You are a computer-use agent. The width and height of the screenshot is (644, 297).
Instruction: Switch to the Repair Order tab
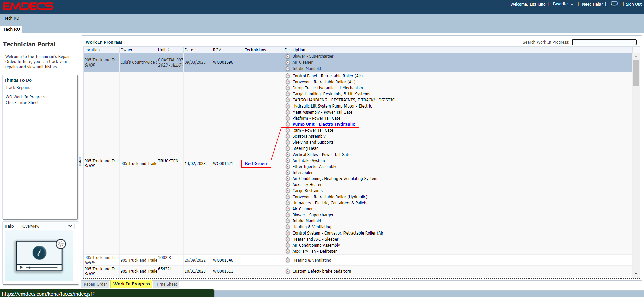point(95,284)
